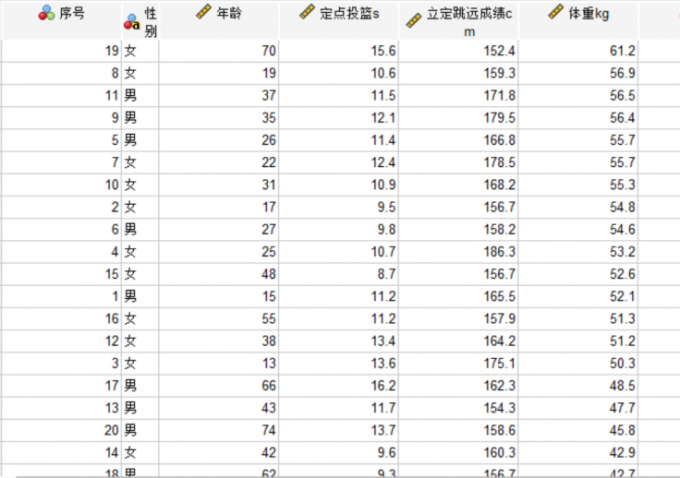The image size is (680, 478).
Task: Select jump score cell 158.2
Action: point(458,230)
